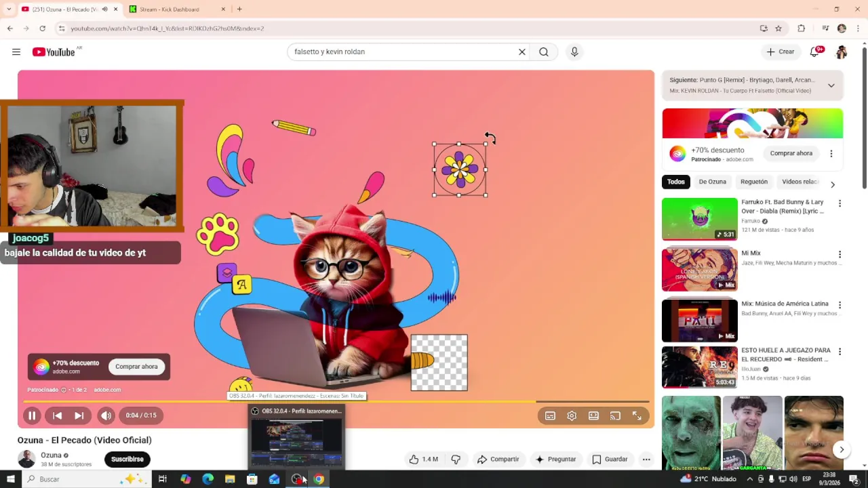
Task: Click Create (Crear) button
Action: coord(780,52)
